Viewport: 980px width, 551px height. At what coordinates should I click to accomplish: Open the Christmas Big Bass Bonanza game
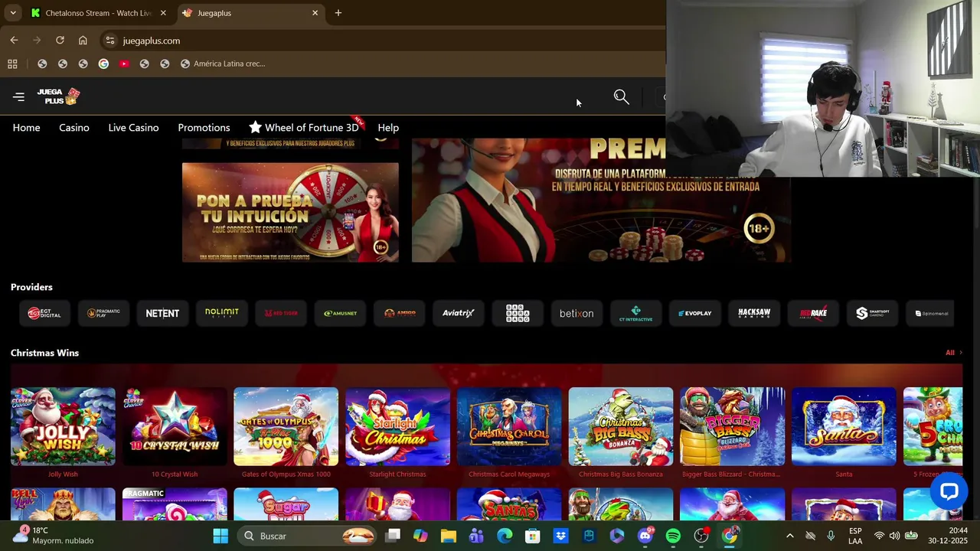coord(621,426)
